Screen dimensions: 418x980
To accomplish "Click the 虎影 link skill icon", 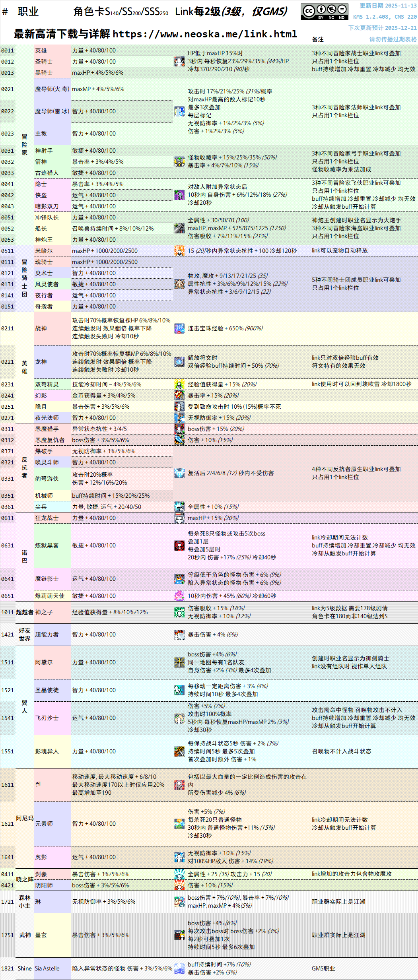I will 179,857.
